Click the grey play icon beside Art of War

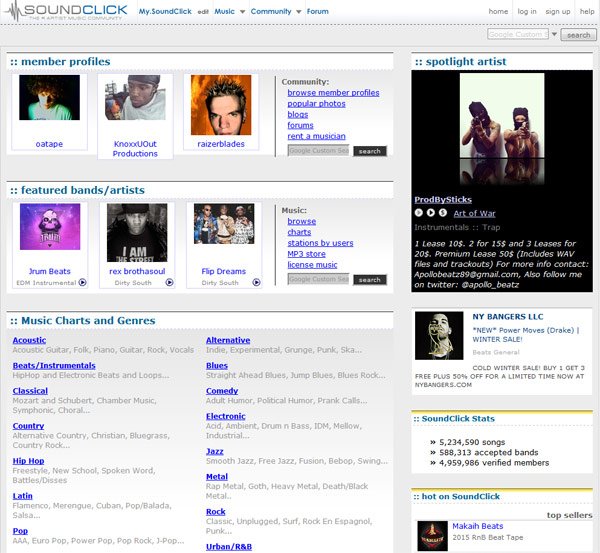(x=419, y=212)
